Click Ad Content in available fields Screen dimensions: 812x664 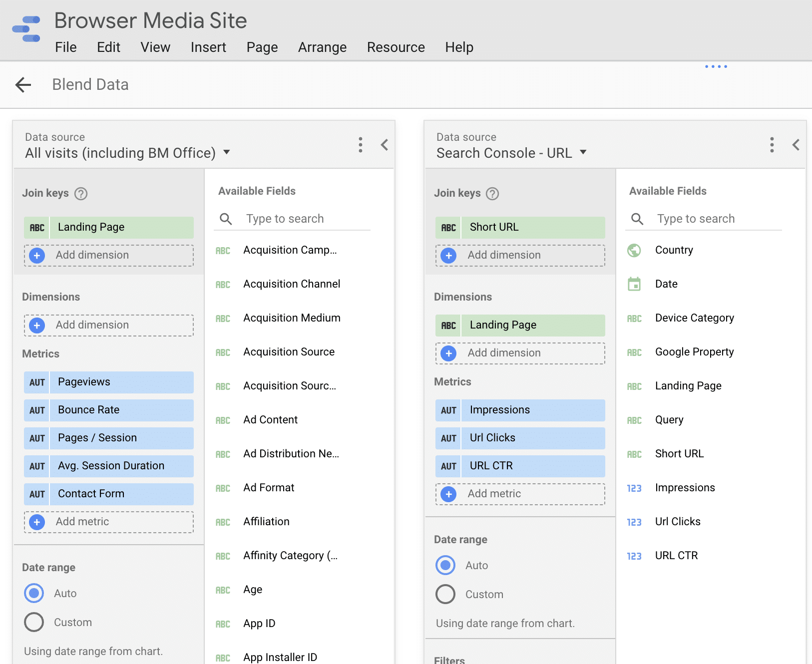click(x=271, y=420)
